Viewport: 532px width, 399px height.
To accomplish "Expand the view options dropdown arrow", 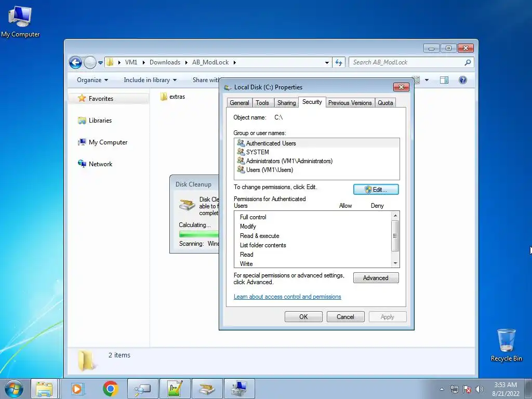I will click(x=427, y=80).
